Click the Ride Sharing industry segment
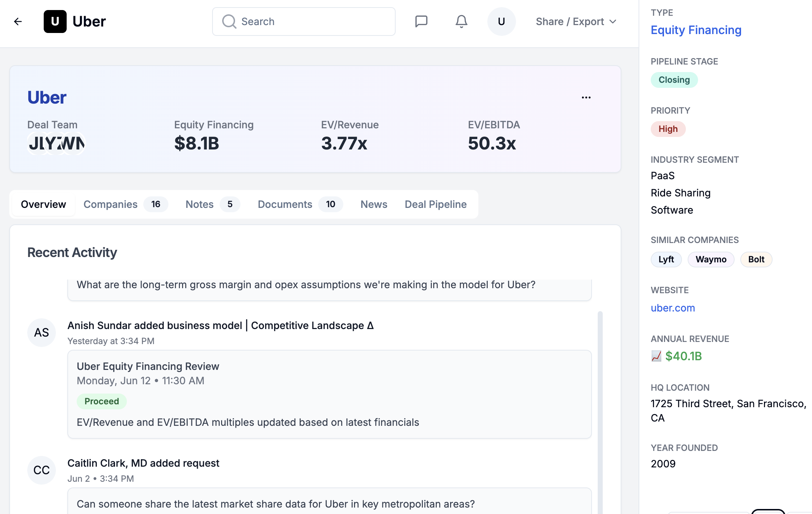 (680, 193)
